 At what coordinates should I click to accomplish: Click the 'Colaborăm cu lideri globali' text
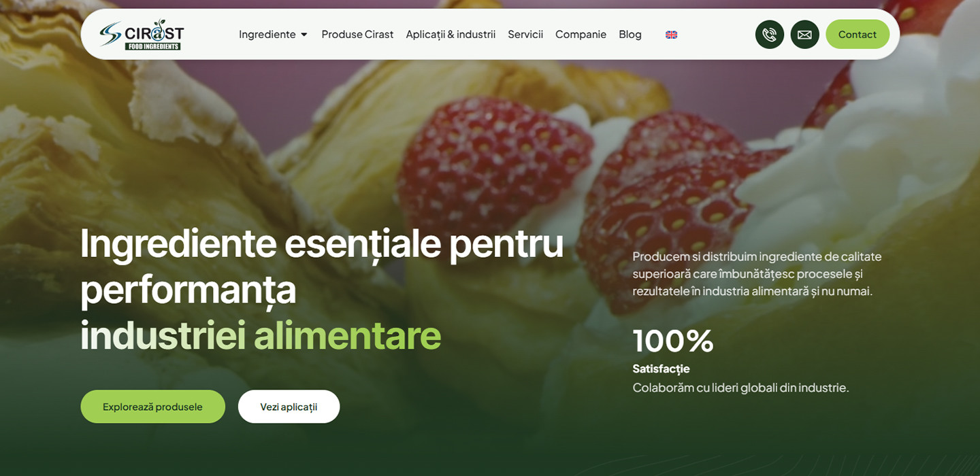tap(741, 388)
